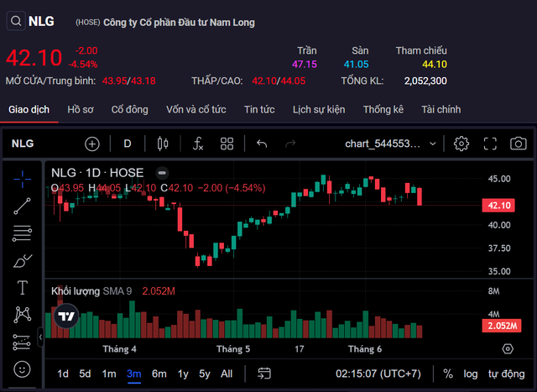Set chart range to 3m

point(134,374)
